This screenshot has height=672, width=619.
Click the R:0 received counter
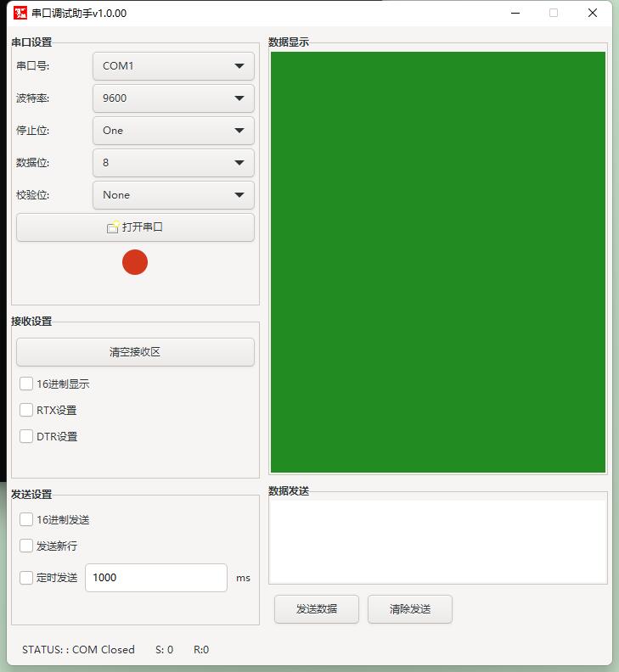pyautogui.click(x=201, y=649)
